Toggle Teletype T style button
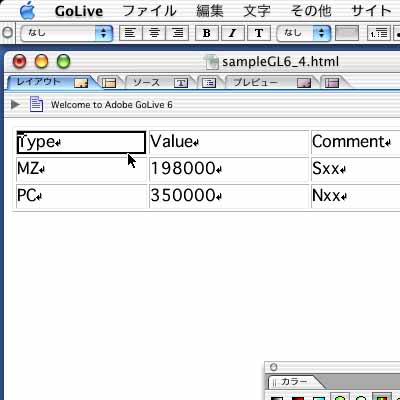400x400 pixels. [x=259, y=33]
